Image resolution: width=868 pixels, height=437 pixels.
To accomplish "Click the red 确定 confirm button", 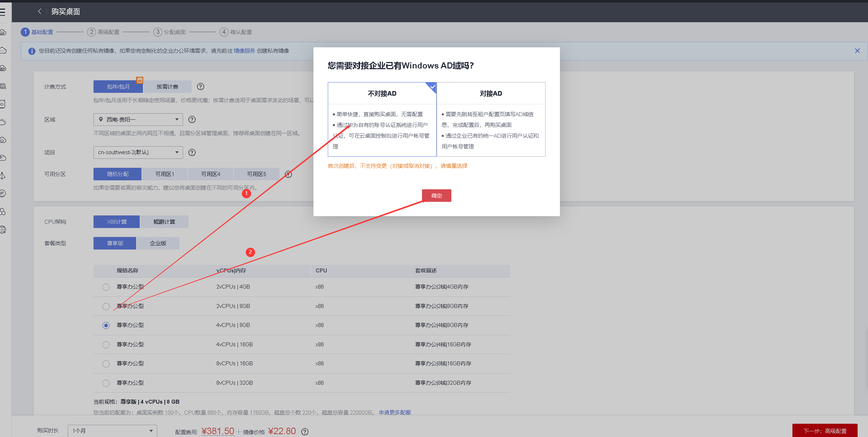I will pos(436,196).
